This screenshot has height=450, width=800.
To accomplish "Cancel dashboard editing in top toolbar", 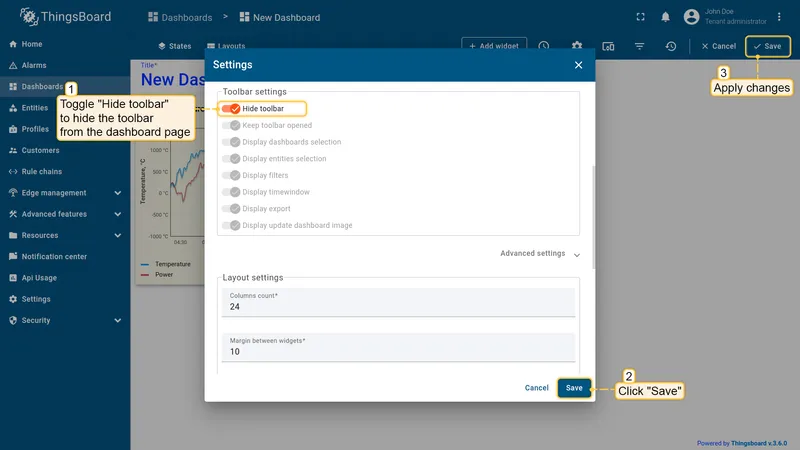I will (718, 46).
